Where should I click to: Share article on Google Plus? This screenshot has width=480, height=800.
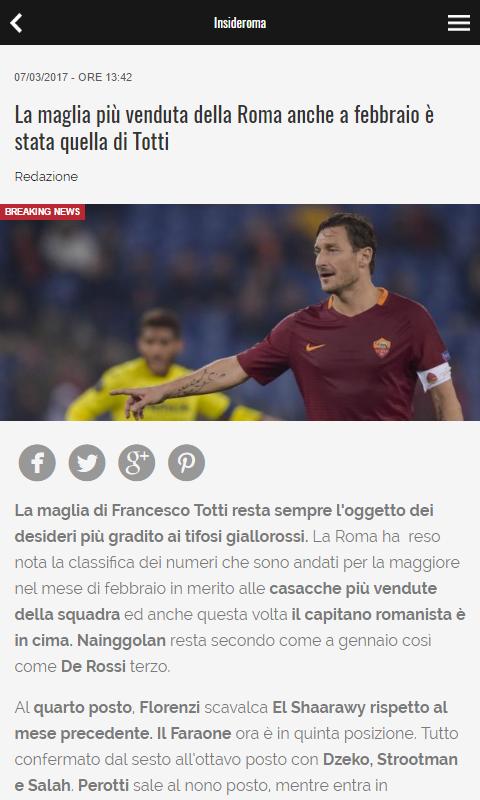(137, 463)
